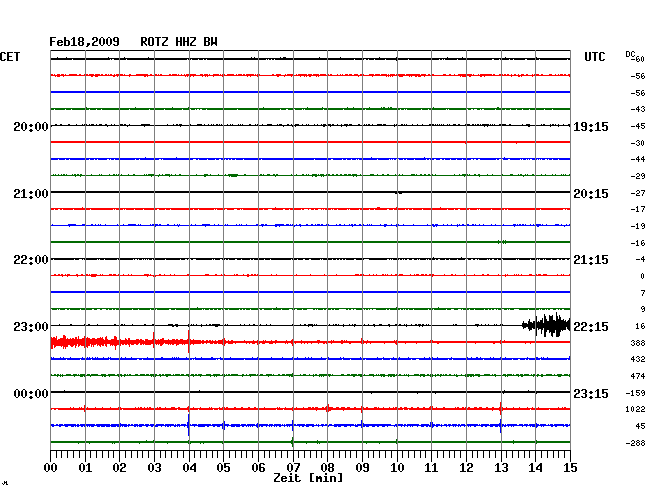Select the 21:00 CET time label

(31, 194)
